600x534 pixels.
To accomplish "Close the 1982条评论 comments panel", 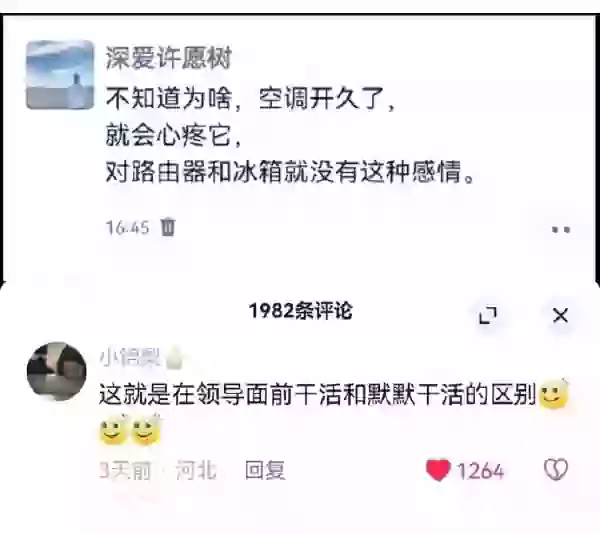I will tap(560, 316).
